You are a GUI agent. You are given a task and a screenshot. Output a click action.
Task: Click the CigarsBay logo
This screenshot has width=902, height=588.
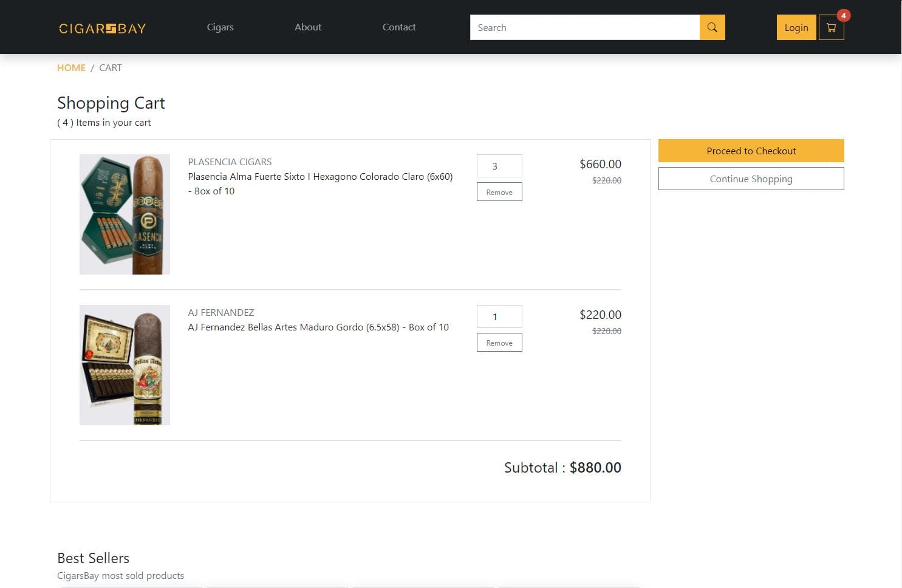(x=102, y=28)
